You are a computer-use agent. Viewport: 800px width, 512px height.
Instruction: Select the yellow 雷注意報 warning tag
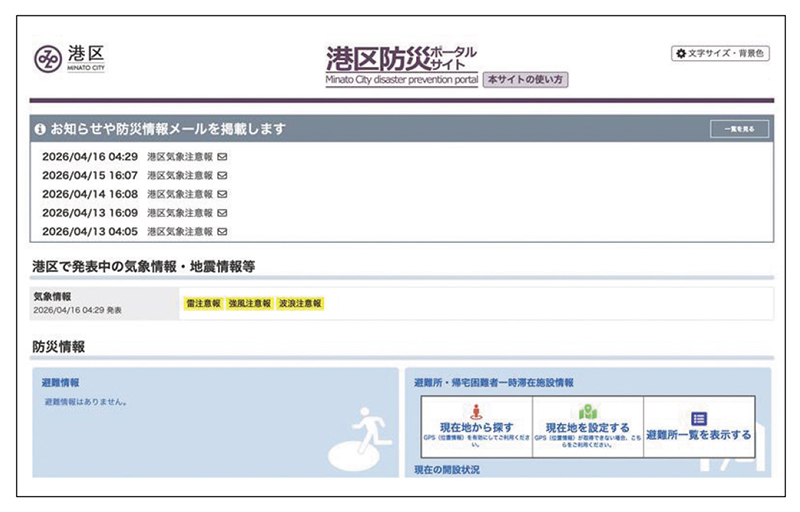coord(203,303)
